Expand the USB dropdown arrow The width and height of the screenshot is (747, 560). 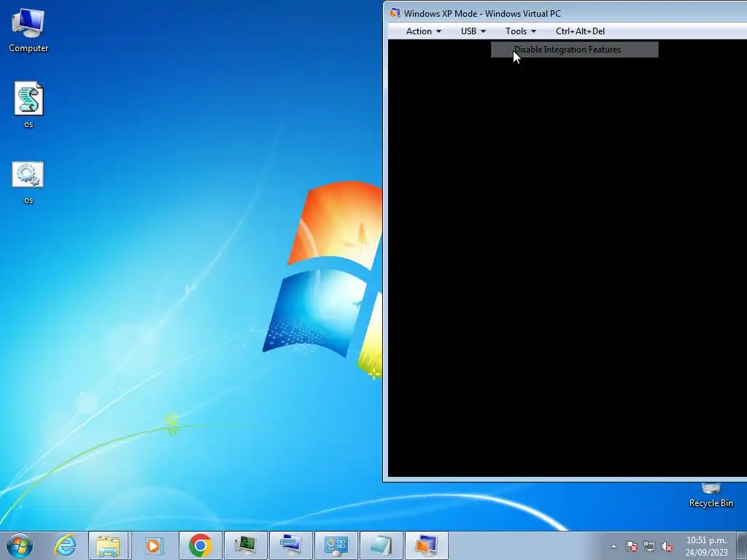coord(483,31)
